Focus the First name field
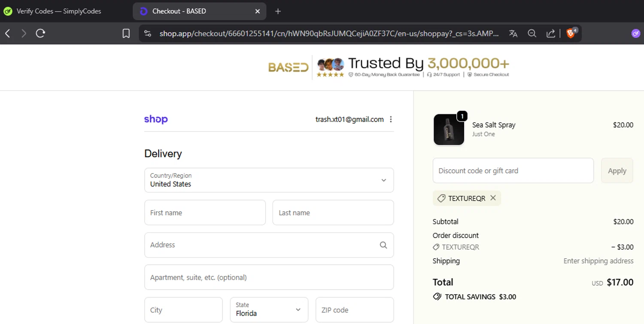This screenshot has height=324, width=644. pyautogui.click(x=205, y=213)
